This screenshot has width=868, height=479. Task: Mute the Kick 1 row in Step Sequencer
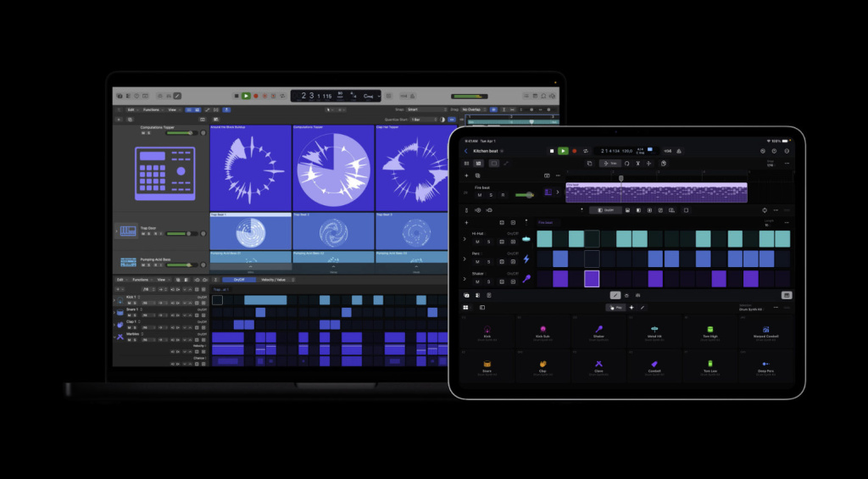click(129, 303)
